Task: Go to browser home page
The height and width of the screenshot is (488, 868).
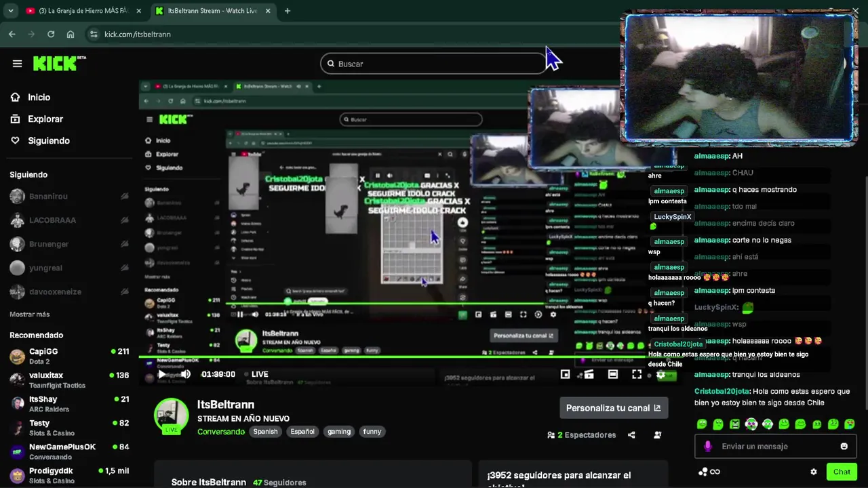Action: (71, 34)
